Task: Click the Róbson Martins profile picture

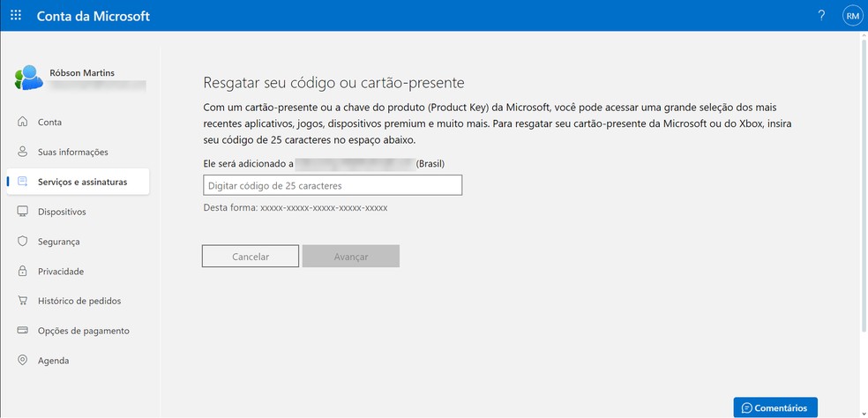Action: coord(29,78)
